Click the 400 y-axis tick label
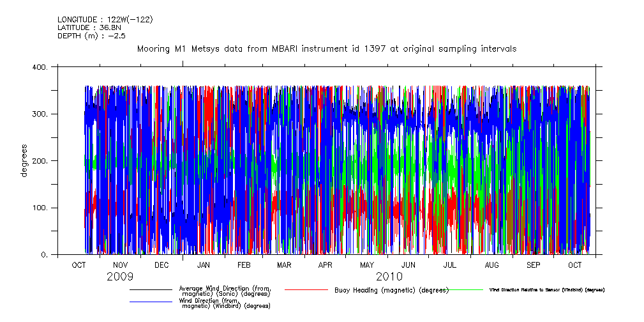The width and height of the screenshot is (644, 322). coord(40,67)
